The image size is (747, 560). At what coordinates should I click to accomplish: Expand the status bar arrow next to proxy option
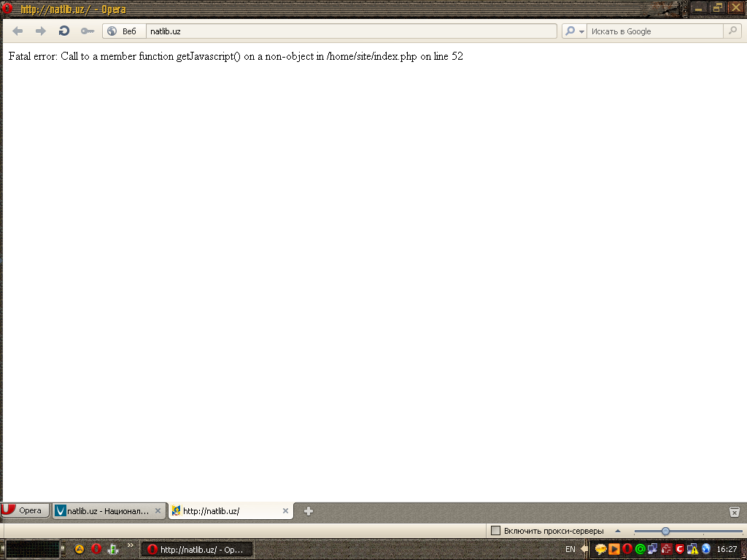click(617, 531)
